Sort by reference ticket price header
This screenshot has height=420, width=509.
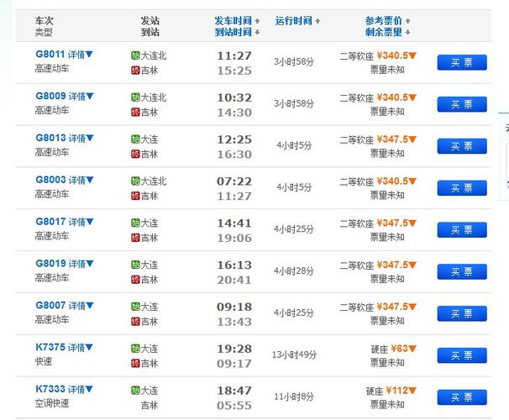coord(387,21)
